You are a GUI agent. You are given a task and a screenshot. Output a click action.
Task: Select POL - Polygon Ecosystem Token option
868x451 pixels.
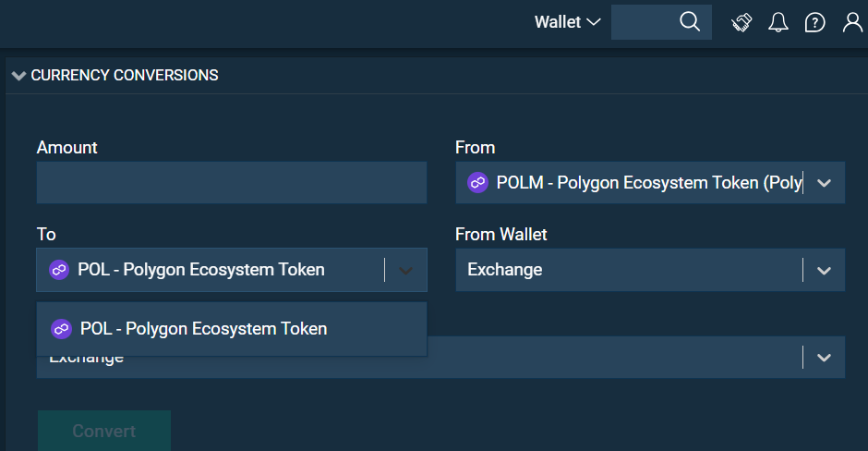(232, 329)
